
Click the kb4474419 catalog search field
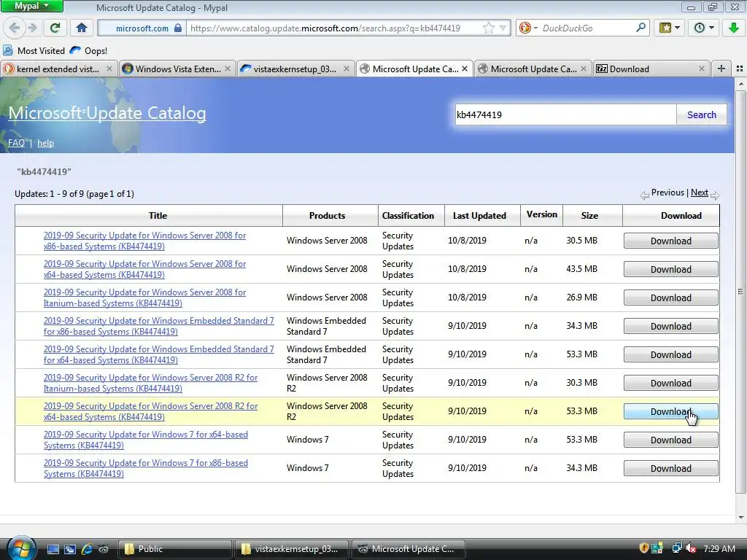(565, 114)
